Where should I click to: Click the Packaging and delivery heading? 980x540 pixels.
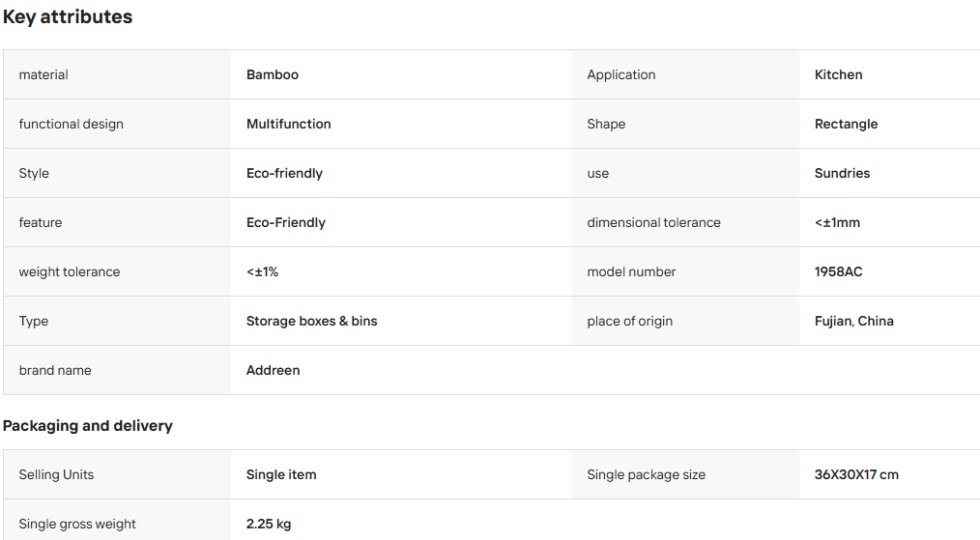click(88, 426)
